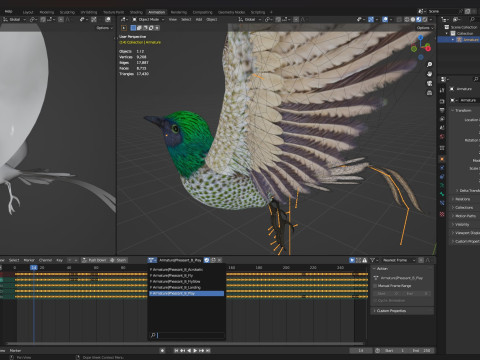Add a new workspace with plus icon
This screenshot has height=360, width=480.
[x=271, y=12]
